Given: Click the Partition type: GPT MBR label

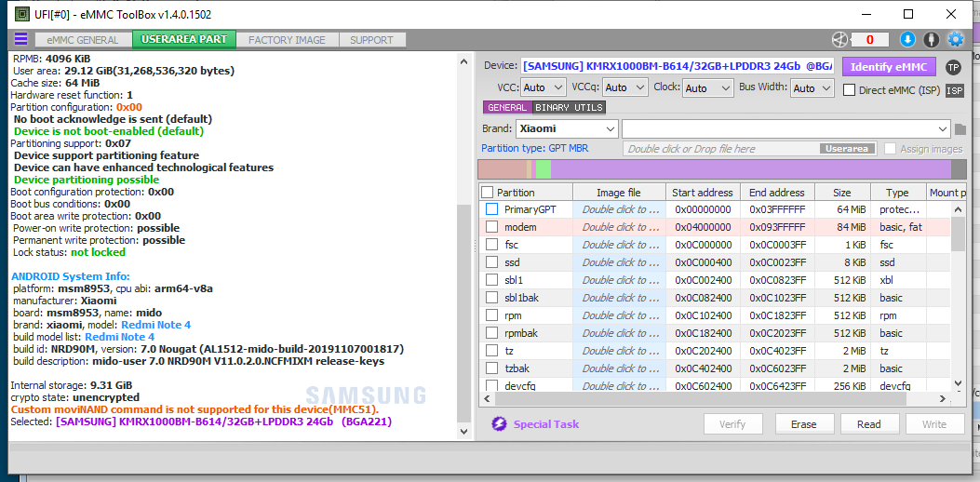Looking at the screenshot, I should click(x=534, y=149).
